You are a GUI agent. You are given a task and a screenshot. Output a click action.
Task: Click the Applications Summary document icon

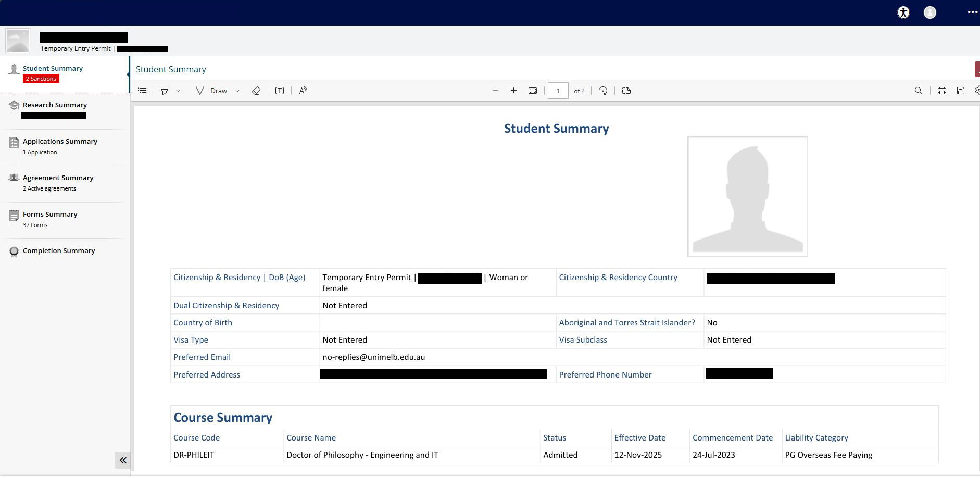pyautogui.click(x=14, y=142)
